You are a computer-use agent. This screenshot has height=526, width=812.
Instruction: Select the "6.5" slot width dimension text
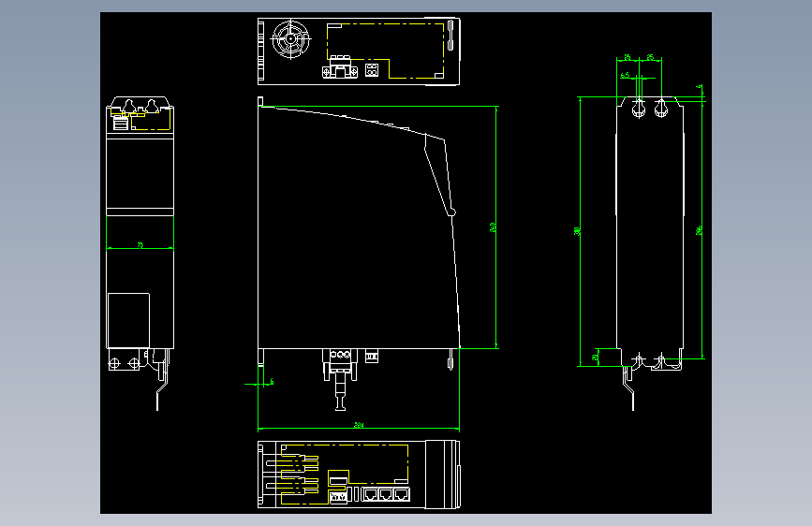[625, 75]
